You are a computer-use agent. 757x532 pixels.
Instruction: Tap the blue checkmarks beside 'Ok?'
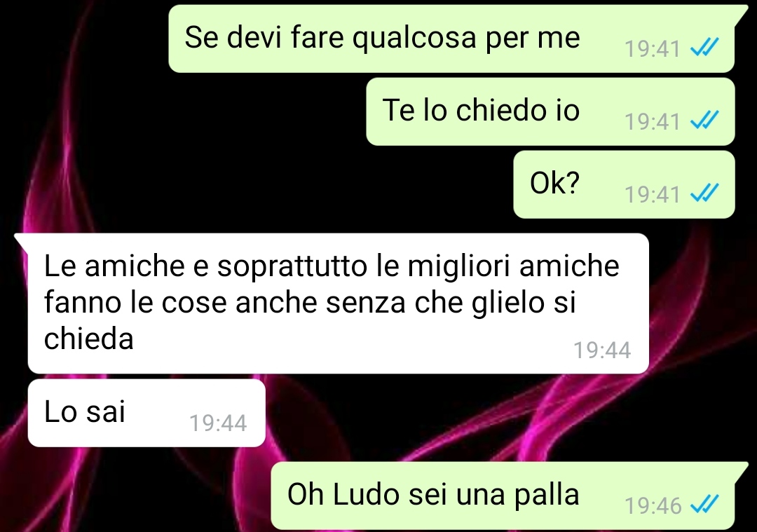tap(704, 193)
